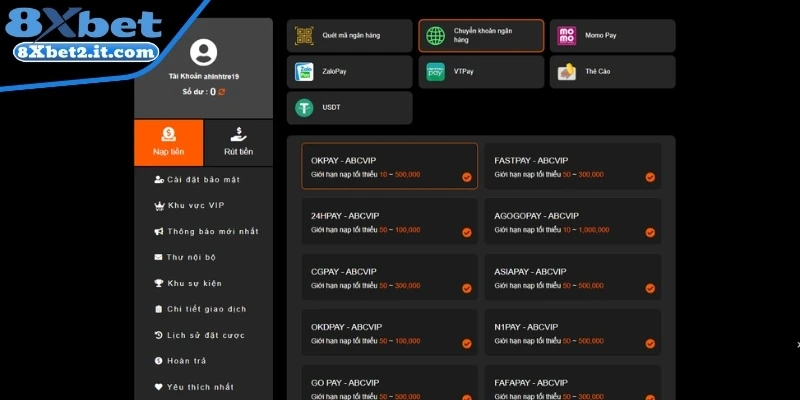Select the AGOGOPAY - ABCVIP channel card
Screen dimensions: 800x400
pyautogui.click(x=572, y=221)
